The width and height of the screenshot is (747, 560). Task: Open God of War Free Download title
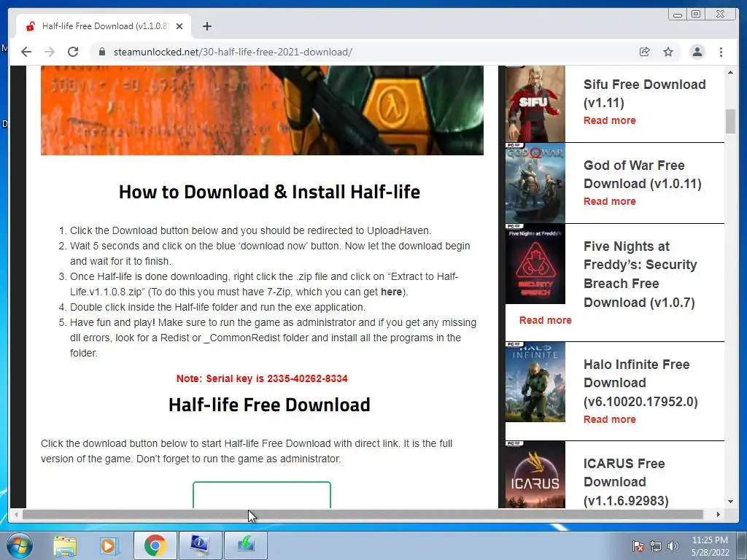tap(642, 174)
